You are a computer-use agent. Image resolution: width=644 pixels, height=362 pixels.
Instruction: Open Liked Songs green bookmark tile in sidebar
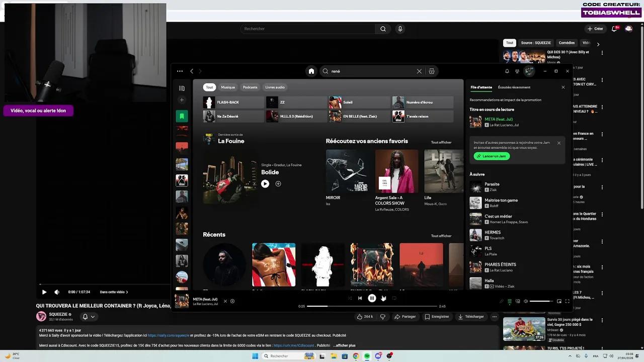click(182, 116)
